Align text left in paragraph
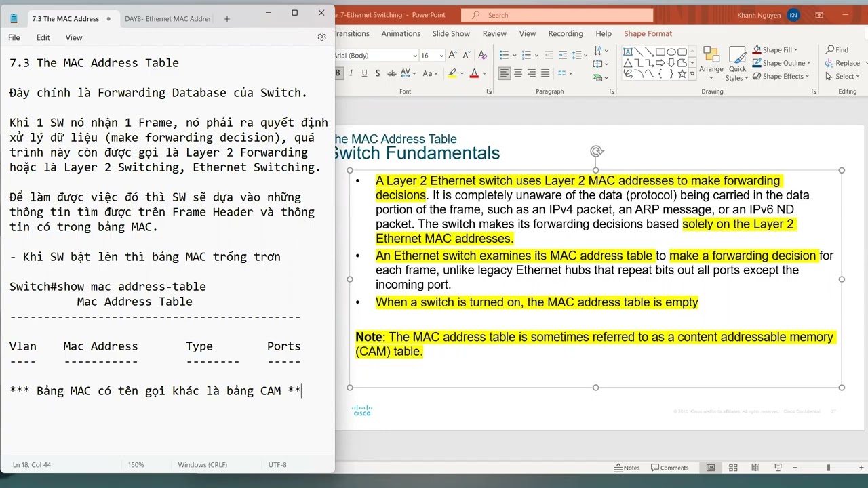Image resolution: width=868 pixels, height=488 pixels. point(505,73)
